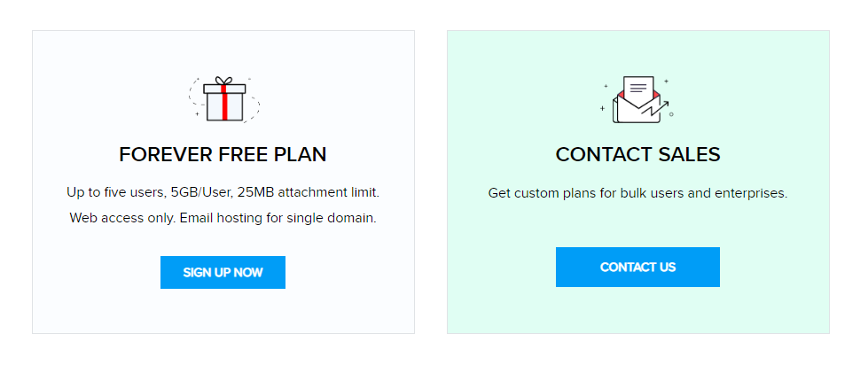Click the small circle beside envelope icon
This screenshot has height=365, width=868.
(671, 114)
